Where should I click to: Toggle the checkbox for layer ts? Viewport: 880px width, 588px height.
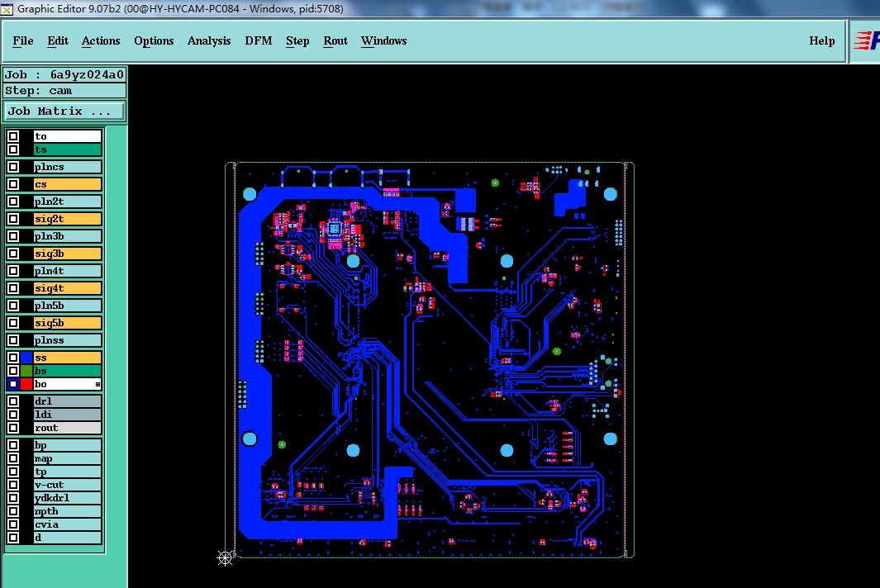point(13,149)
